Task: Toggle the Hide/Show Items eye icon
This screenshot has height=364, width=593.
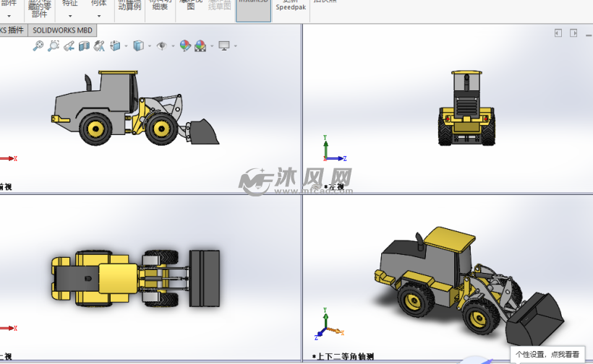Action: [x=161, y=45]
